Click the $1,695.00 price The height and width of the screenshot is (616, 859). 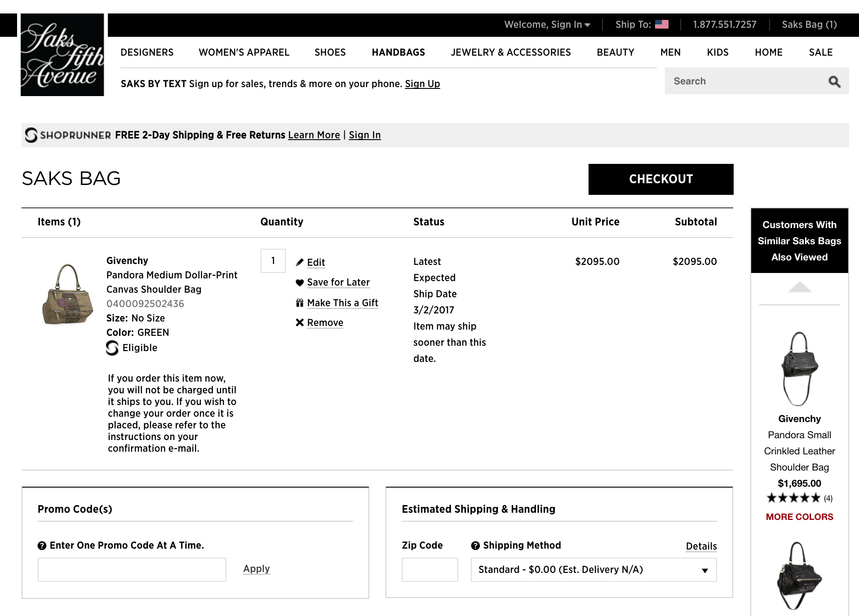pyautogui.click(x=799, y=484)
